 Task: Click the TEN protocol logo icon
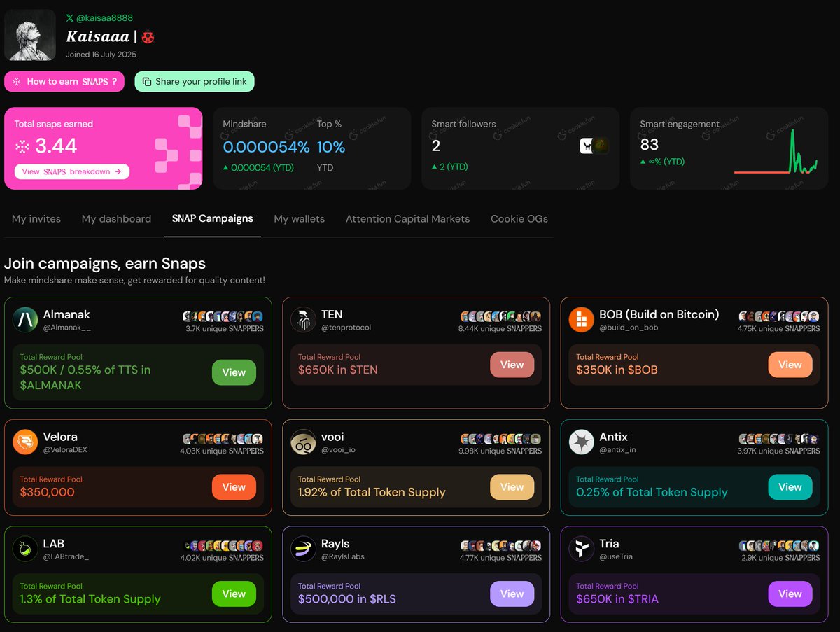pyautogui.click(x=303, y=320)
